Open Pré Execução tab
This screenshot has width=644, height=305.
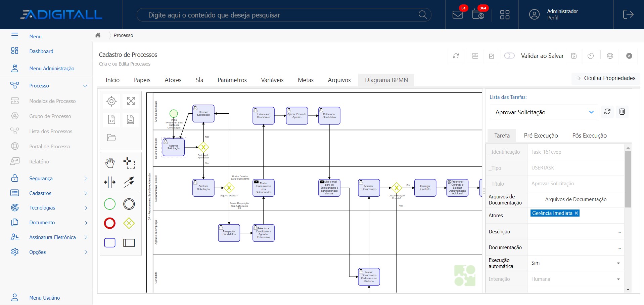(x=541, y=136)
